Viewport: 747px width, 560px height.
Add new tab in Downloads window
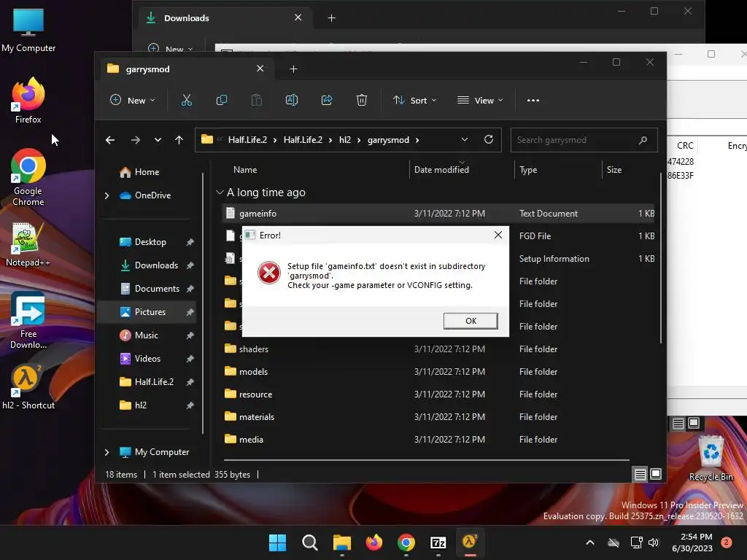click(332, 18)
